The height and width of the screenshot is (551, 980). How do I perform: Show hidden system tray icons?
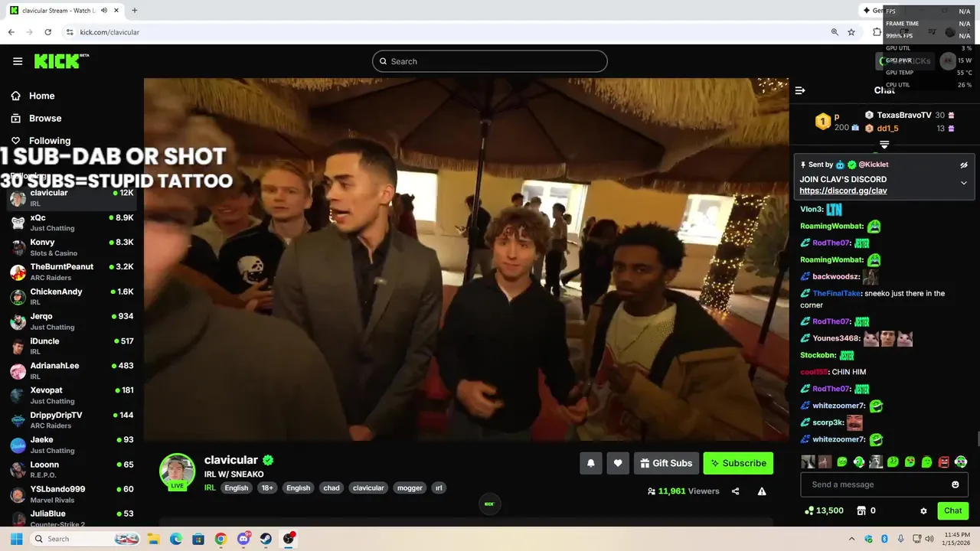pyautogui.click(x=851, y=539)
